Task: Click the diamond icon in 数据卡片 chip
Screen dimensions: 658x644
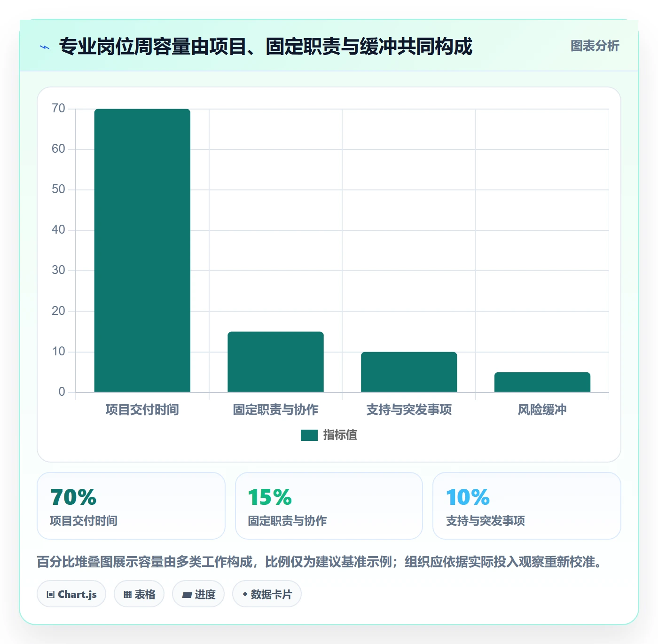Action: point(245,594)
